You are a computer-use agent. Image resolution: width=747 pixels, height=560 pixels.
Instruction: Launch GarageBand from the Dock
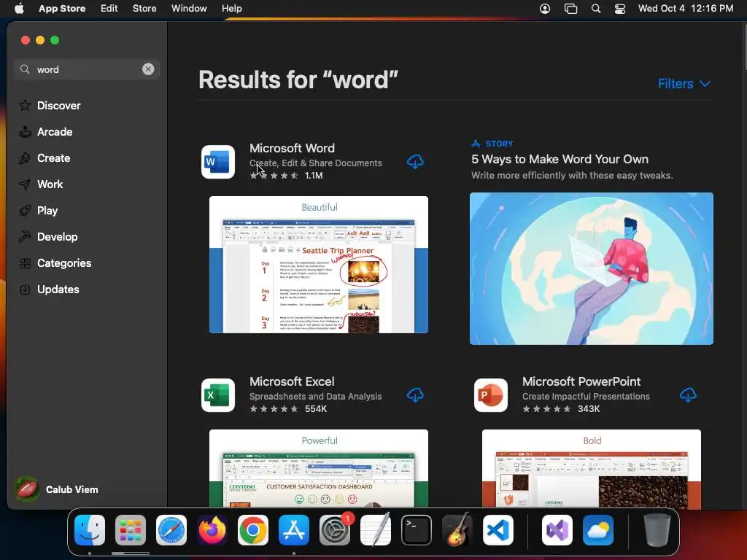click(457, 530)
